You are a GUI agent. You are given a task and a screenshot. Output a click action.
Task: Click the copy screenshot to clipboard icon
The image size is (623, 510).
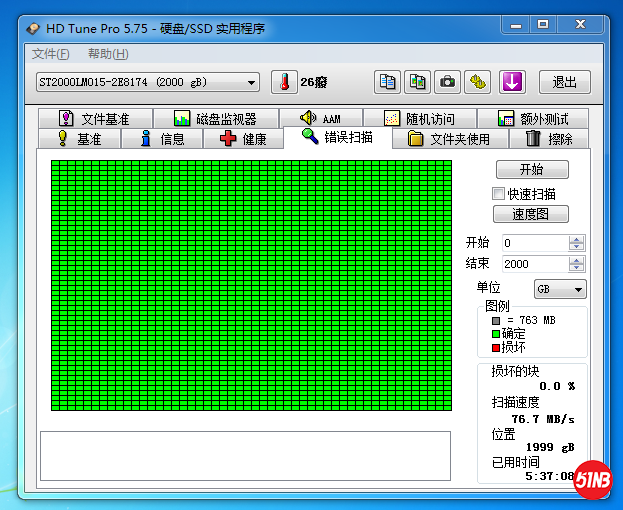pos(418,82)
